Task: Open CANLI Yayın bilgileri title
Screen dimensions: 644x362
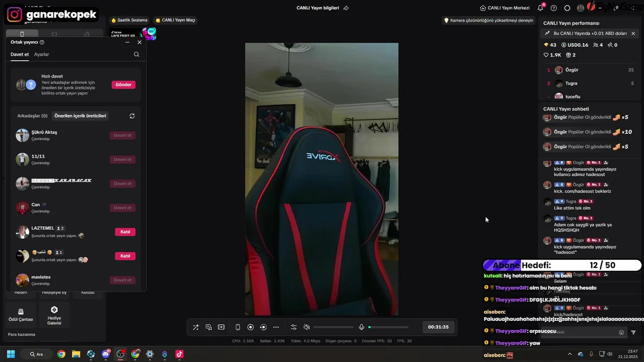Action: [x=317, y=8]
